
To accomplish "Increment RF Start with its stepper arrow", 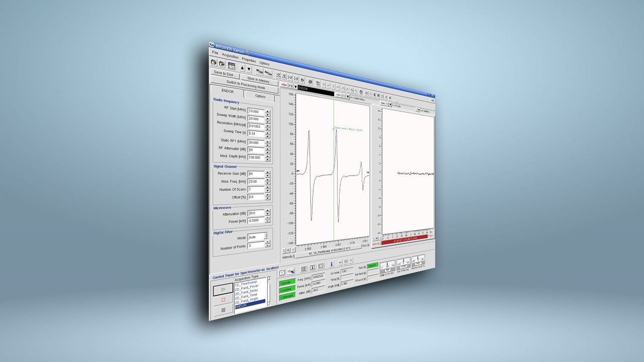I will (x=267, y=111).
